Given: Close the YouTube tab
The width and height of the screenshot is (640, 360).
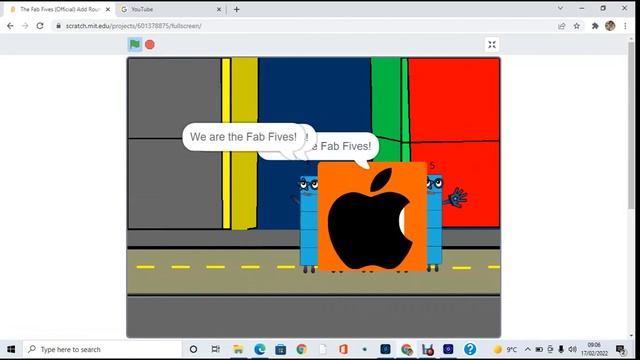Looking at the screenshot, I should pyautogui.click(x=219, y=9).
